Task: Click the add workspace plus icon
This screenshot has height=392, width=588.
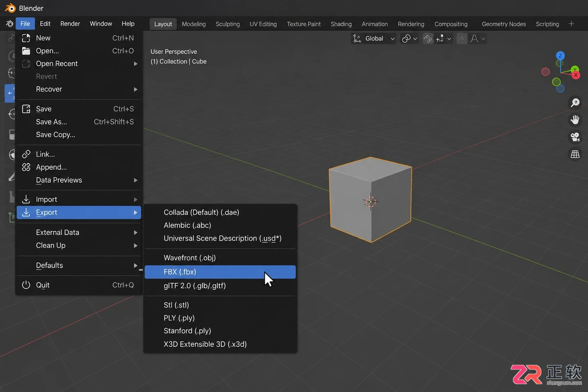Action: pos(571,24)
